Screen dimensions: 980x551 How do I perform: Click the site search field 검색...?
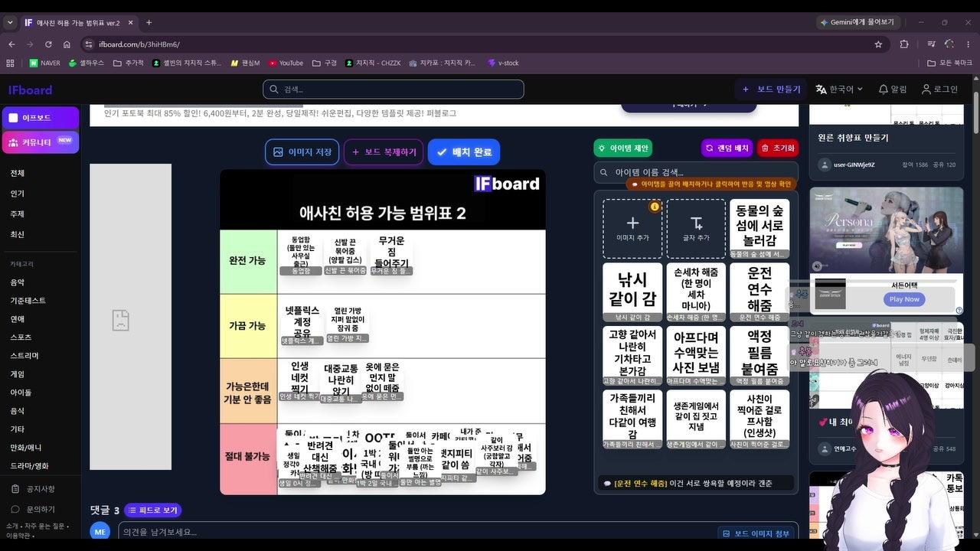(394, 90)
